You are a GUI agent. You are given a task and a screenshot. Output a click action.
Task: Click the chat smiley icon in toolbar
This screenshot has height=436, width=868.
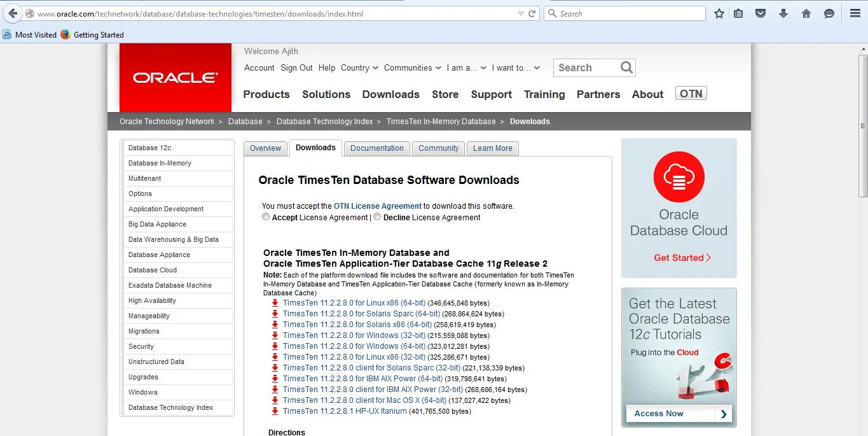coord(829,13)
